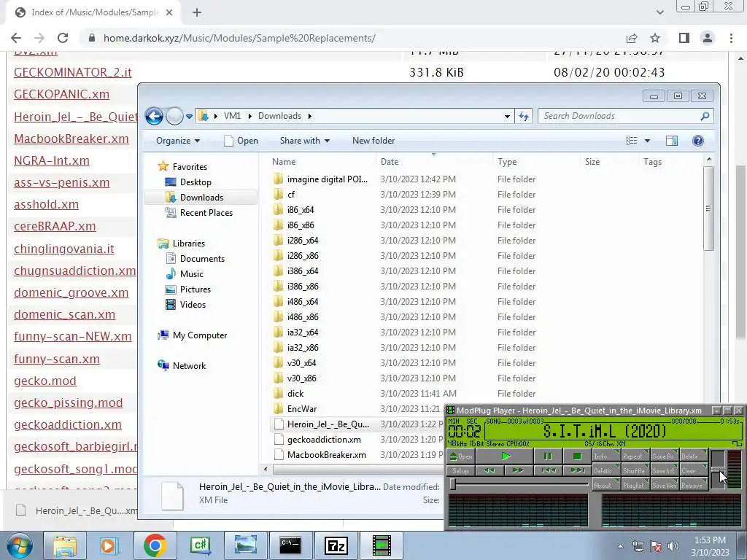
Task: Skip to next track in ModPlug Player
Action: [x=576, y=470]
